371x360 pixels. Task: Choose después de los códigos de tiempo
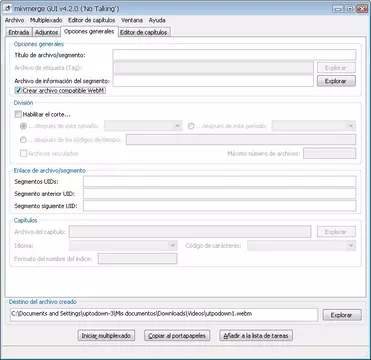pos(23,140)
